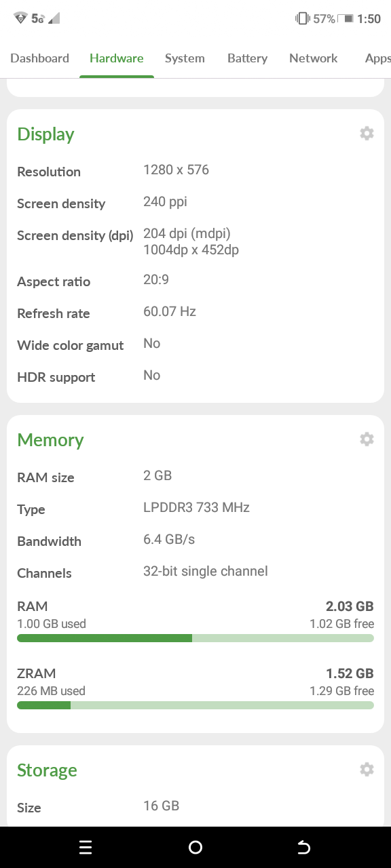Select the Hardware tab

tap(117, 58)
